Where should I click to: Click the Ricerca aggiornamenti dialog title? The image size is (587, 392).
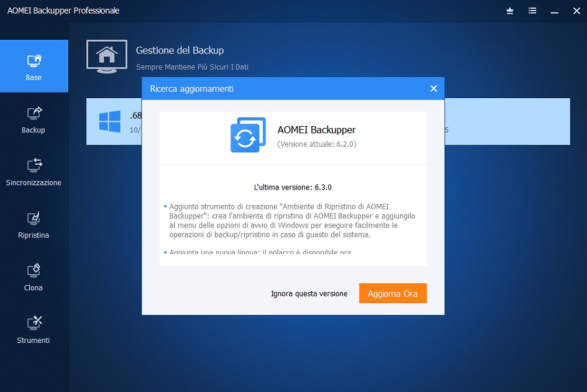[192, 89]
